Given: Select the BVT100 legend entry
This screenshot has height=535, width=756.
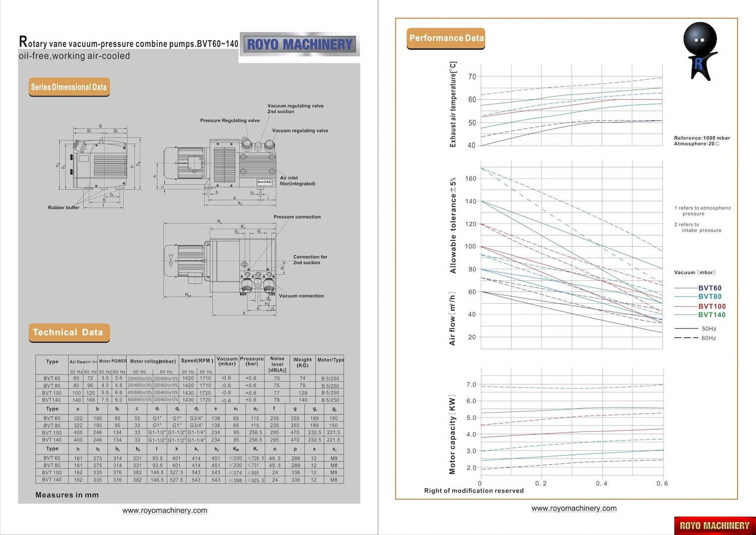Looking at the screenshot, I should tap(711, 306).
